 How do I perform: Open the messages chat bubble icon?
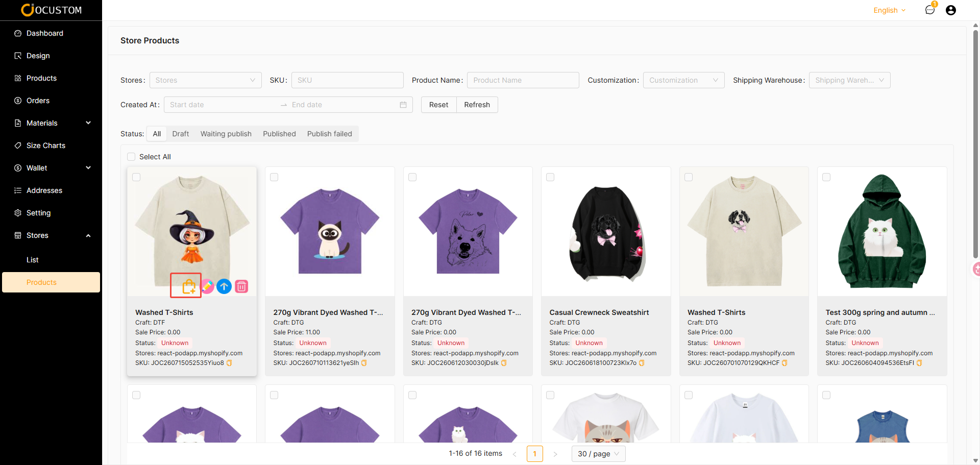click(930, 10)
